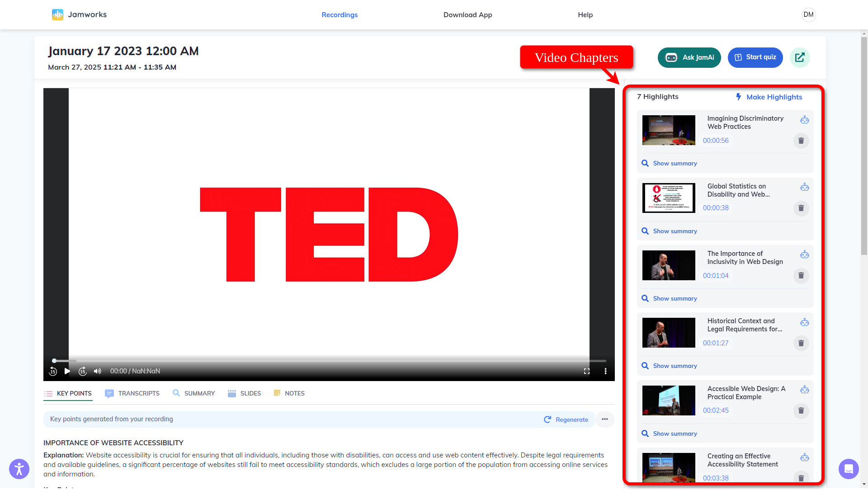The width and height of the screenshot is (868, 490).
Task: Open thumbnail for Importance of Inclusivity
Action: [x=669, y=265]
